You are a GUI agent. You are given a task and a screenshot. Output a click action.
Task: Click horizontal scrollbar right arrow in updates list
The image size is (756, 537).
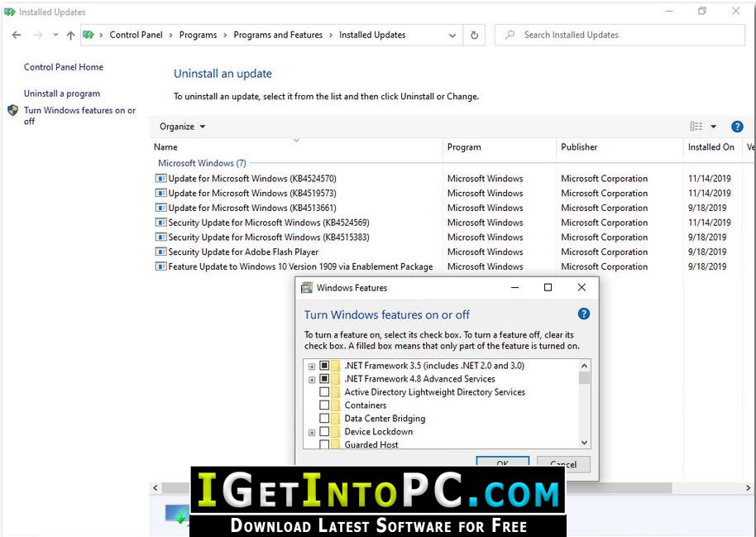click(749, 488)
